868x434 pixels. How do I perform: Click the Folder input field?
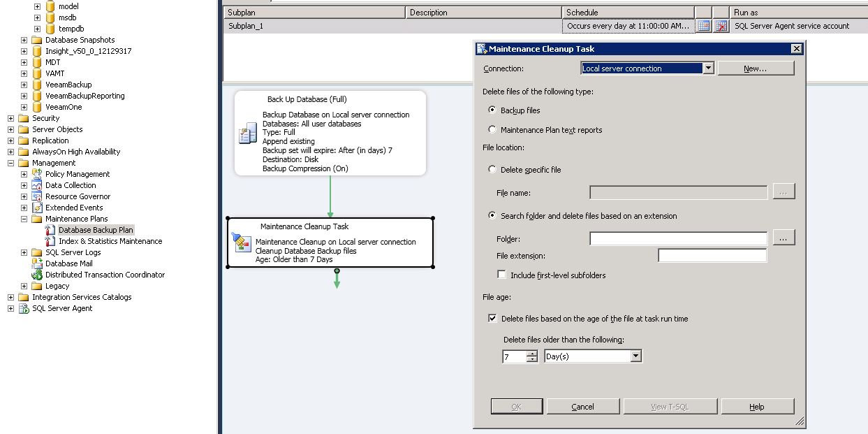[x=678, y=238]
